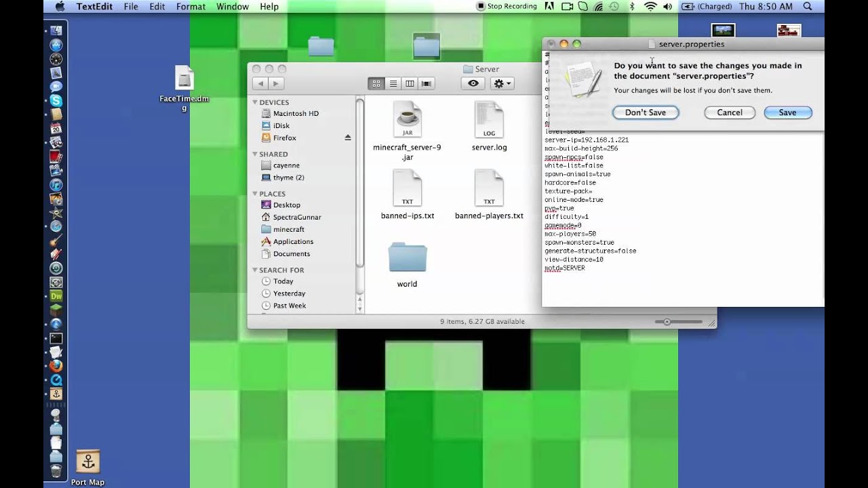The height and width of the screenshot is (488, 868).
Task: Click Stop Recording in menu bar
Action: pyautogui.click(x=507, y=6)
